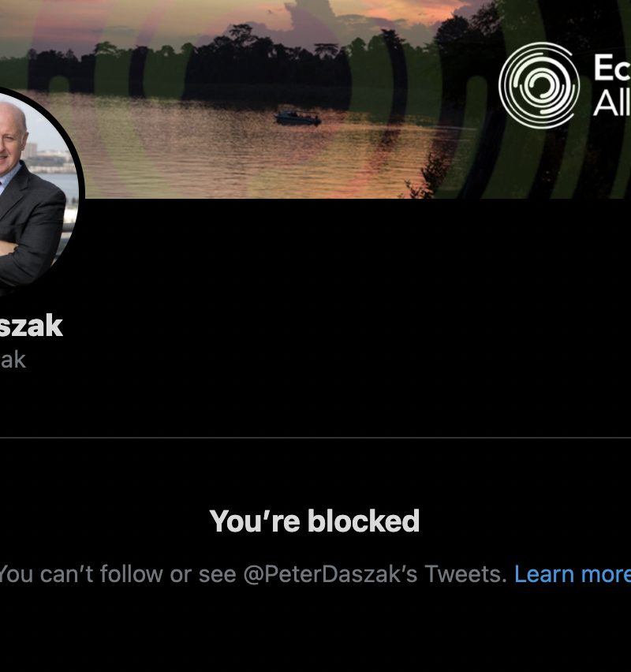Click the white Ec logo text in banner
Image resolution: width=631 pixels, height=672 pixels.
[x=612, y=68]
